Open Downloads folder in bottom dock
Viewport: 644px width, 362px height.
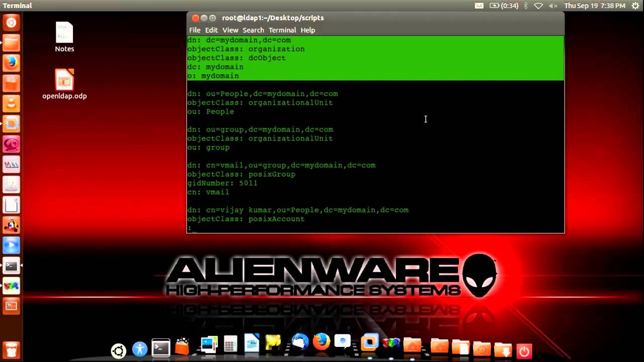[503, 349]
